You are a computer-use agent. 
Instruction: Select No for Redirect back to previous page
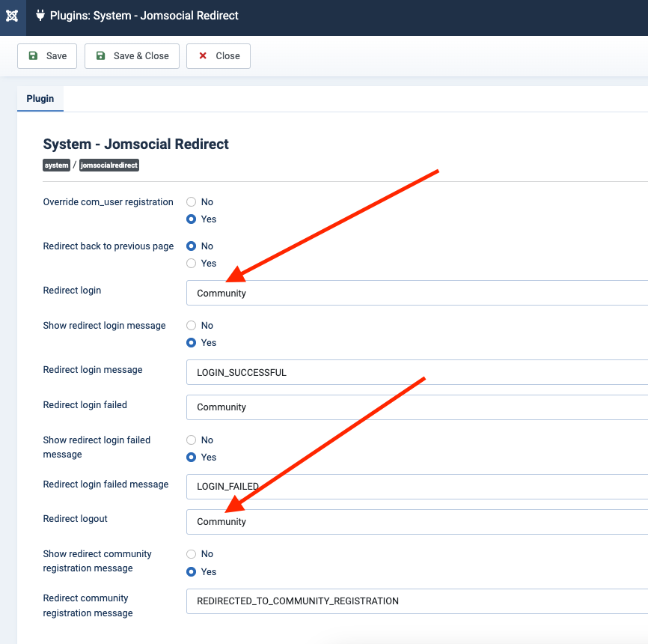pyautogui.click(x=192, y=246)
